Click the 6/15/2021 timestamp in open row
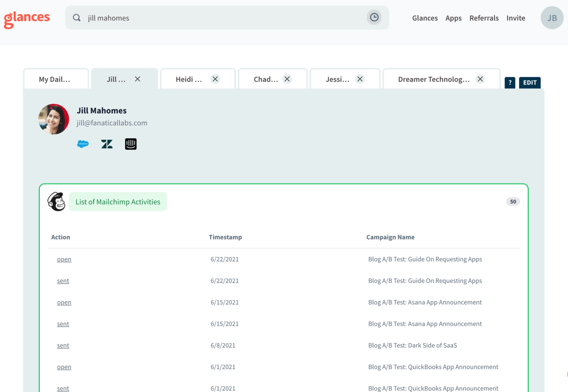 coord(225,302)
